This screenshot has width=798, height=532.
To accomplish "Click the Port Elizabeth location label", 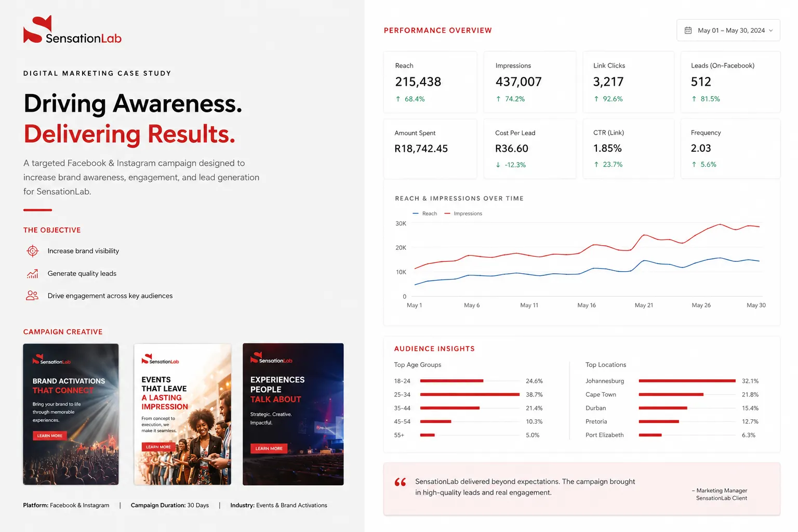I will [x=605, y=435].
